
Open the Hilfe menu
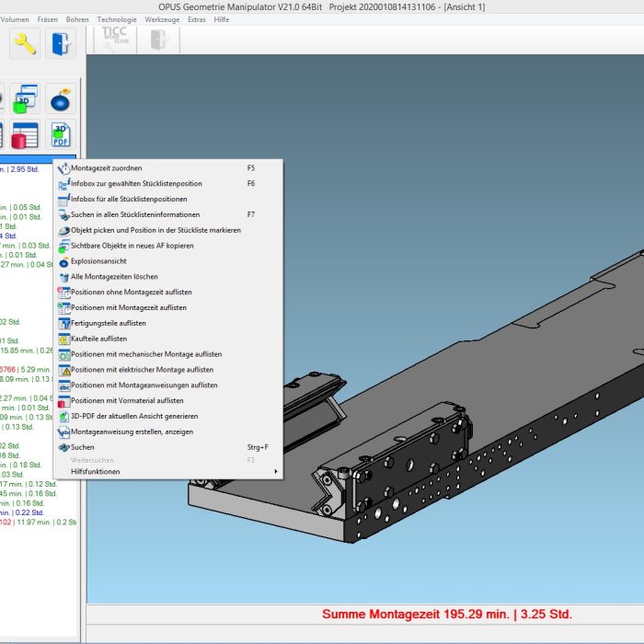pos(222,19)
